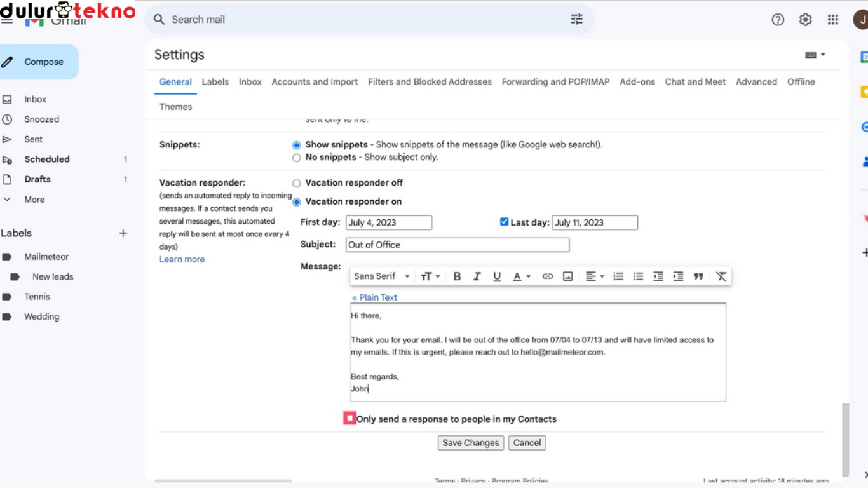Image resolution: width=868 pixels, height=488 pixels.
Task: Check Only send to Contacts checkbox
Action: 349,418
